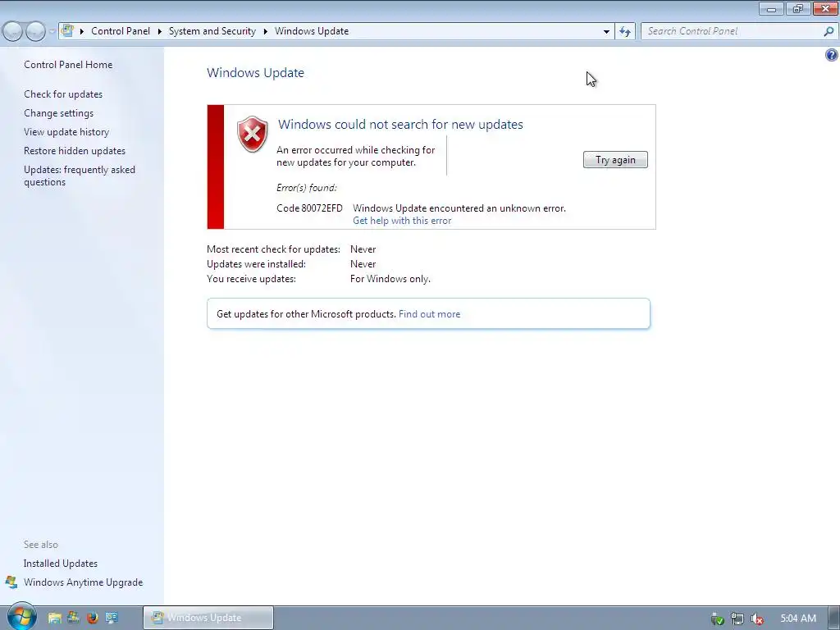Open the recent pages dropdown arrow
This screenshot has height=630, width=840.
pyautogui.click(x=52, y=32)
